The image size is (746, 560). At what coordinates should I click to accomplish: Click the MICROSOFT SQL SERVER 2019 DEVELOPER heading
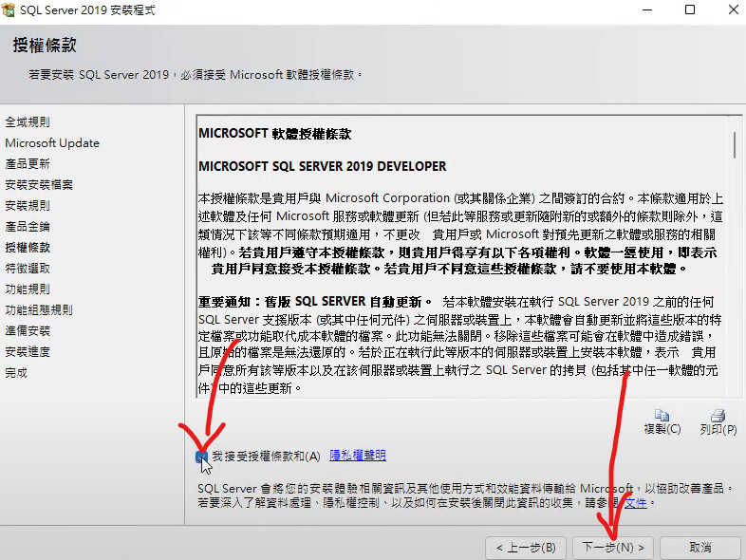point(323,166)
